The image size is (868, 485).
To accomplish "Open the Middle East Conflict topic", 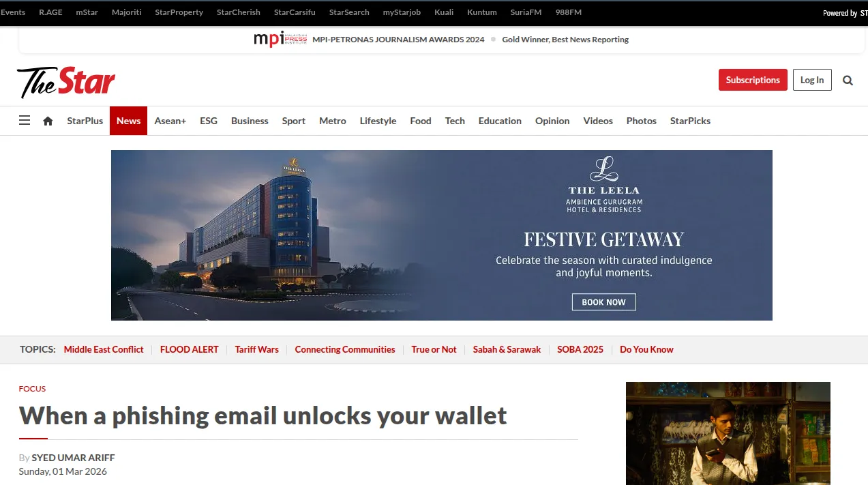I will click(104, 349).
